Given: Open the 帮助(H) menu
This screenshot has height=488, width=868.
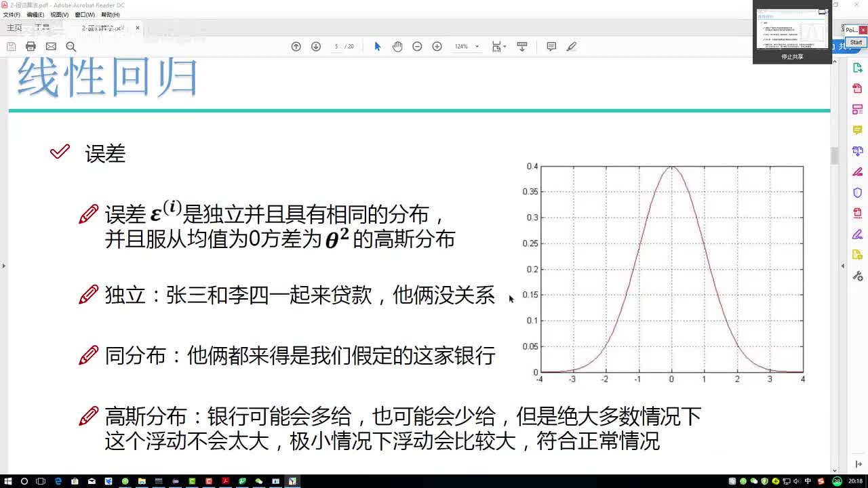Looking at the screenshot, I should 110,14.
